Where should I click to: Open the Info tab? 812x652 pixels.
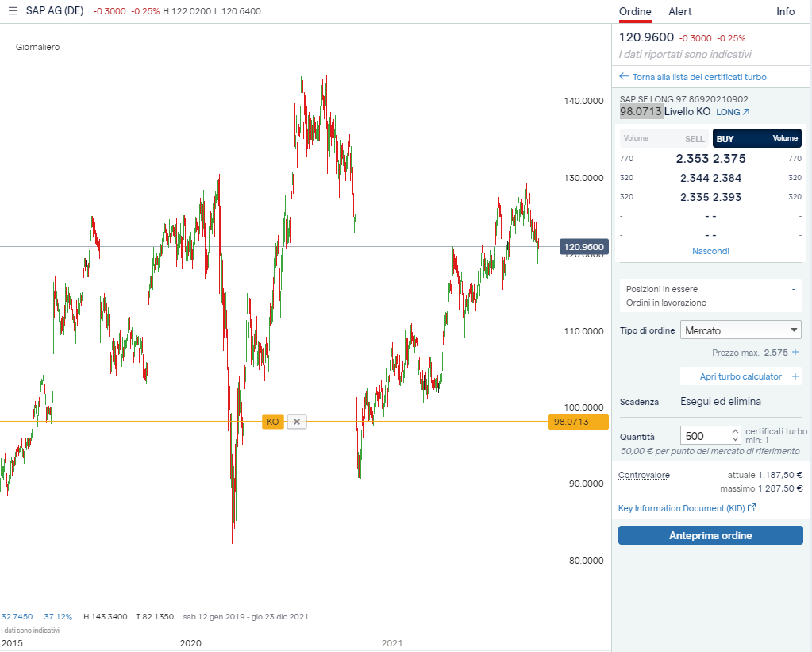pyautogui.click(x=785, y=11)
